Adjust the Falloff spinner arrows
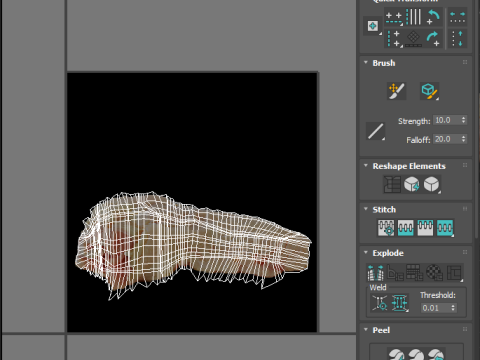 tap(463, 139)
